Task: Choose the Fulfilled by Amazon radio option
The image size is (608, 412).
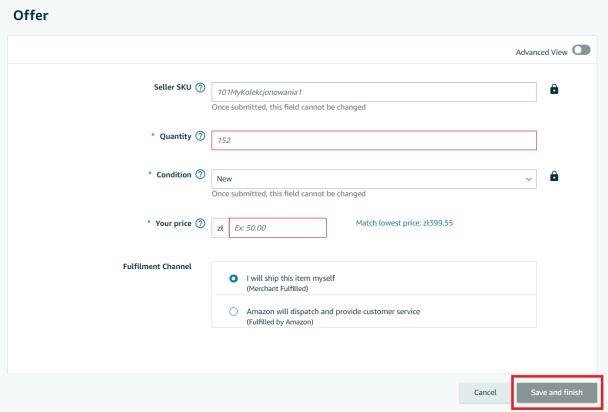Action: click(233, 311)
